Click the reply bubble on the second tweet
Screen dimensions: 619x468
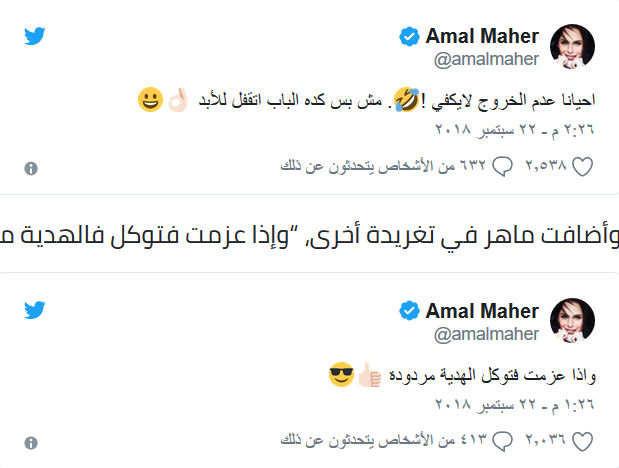[505, 441]
